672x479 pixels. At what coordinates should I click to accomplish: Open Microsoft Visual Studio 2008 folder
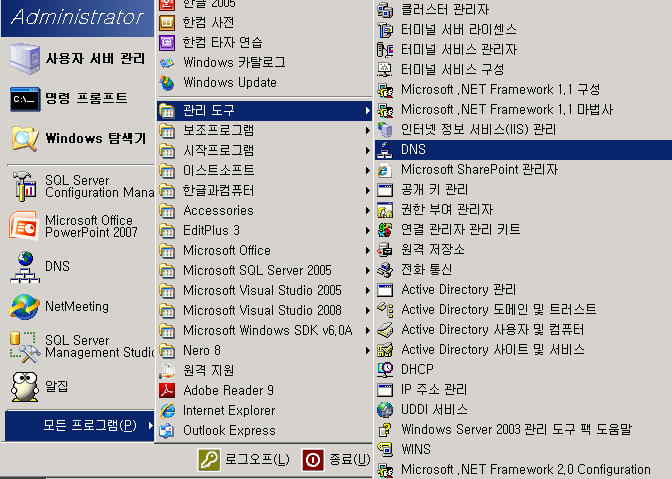(x=264, y=310)
